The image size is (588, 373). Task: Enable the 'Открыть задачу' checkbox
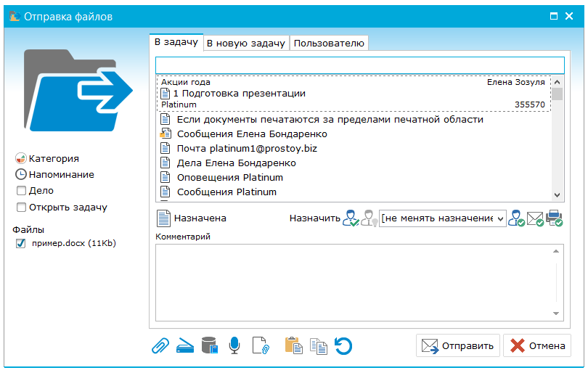pyautogui.click(x=21, y=207)
